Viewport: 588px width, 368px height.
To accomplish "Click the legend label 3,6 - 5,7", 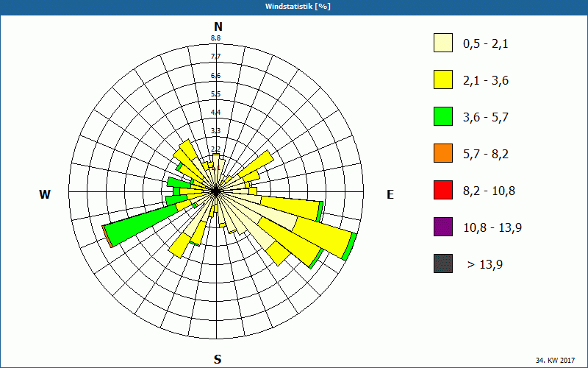I will pyautogui.click(x=486, y=118).
